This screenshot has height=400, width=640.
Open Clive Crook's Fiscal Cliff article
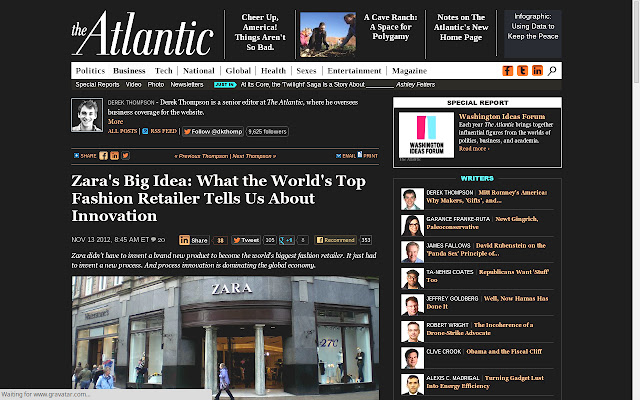click(x=504, y=351)
